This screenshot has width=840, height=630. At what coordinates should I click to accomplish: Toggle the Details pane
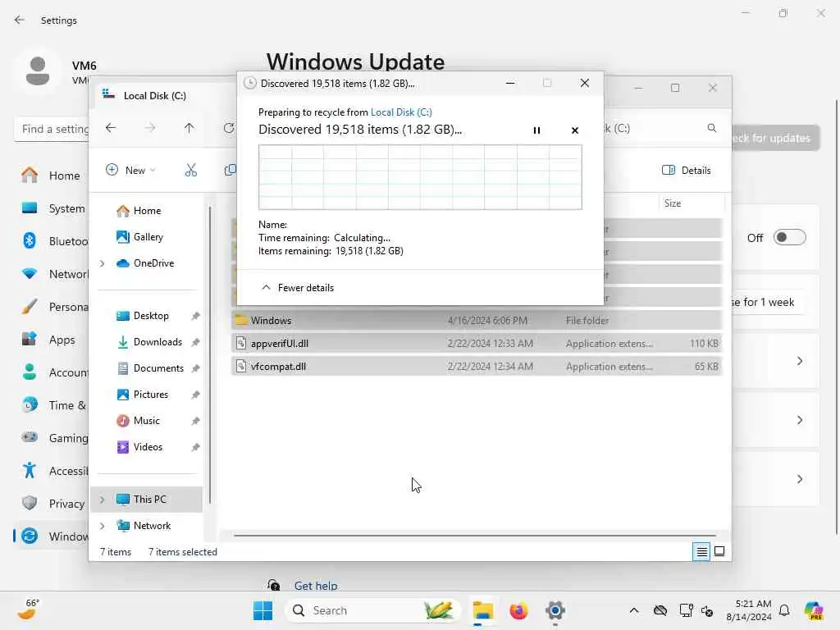coord(687,171)
